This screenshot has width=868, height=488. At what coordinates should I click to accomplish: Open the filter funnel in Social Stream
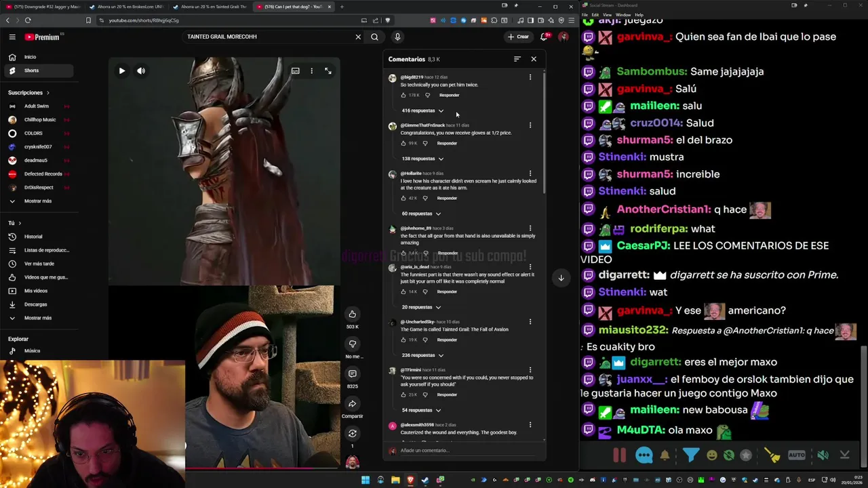click(x=690, y=455)
